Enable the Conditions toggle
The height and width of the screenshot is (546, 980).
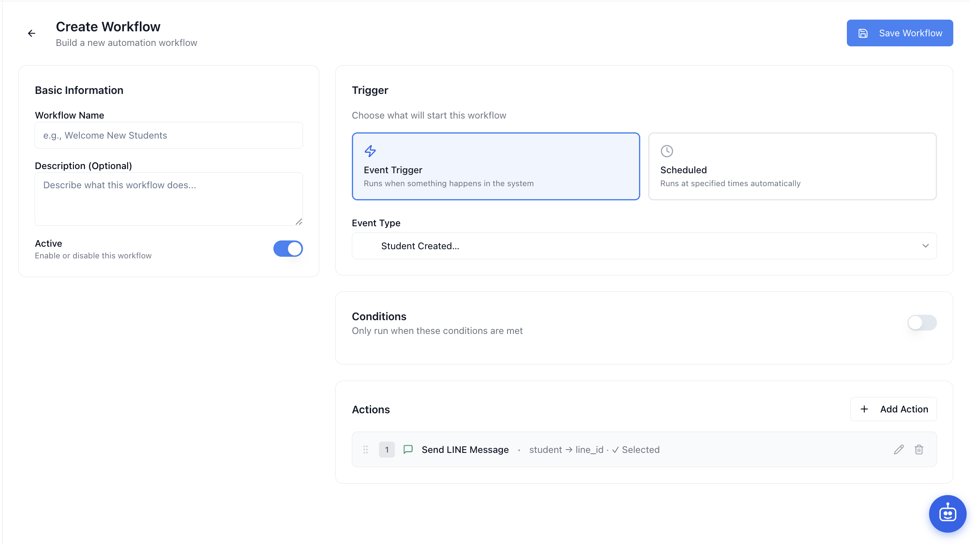click(922, 323)
